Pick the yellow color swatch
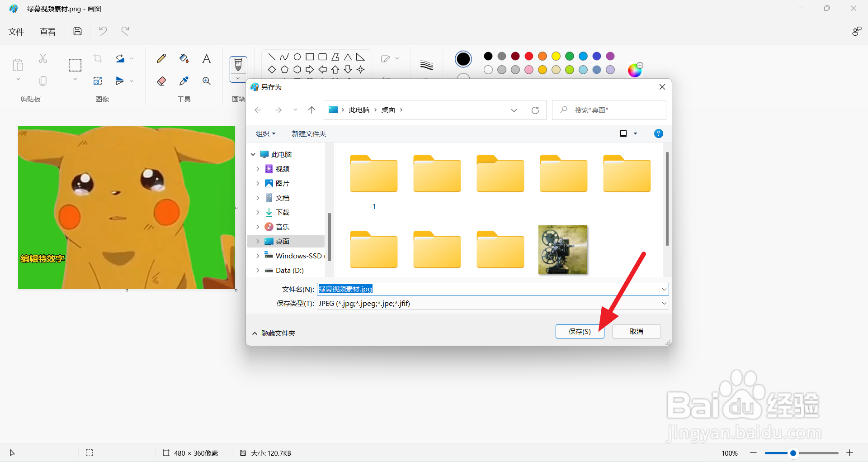Viewport: 868px width, 462px height. point(556,56)
